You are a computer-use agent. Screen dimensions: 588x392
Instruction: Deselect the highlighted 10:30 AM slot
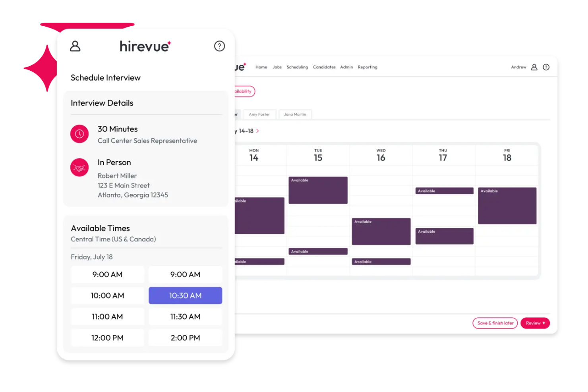click(x=185, y=295)
